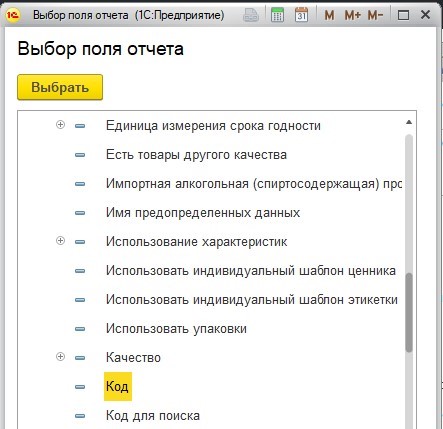Click the M memory button
This screenshot has width=443, height=429.
tap(329, 15)
